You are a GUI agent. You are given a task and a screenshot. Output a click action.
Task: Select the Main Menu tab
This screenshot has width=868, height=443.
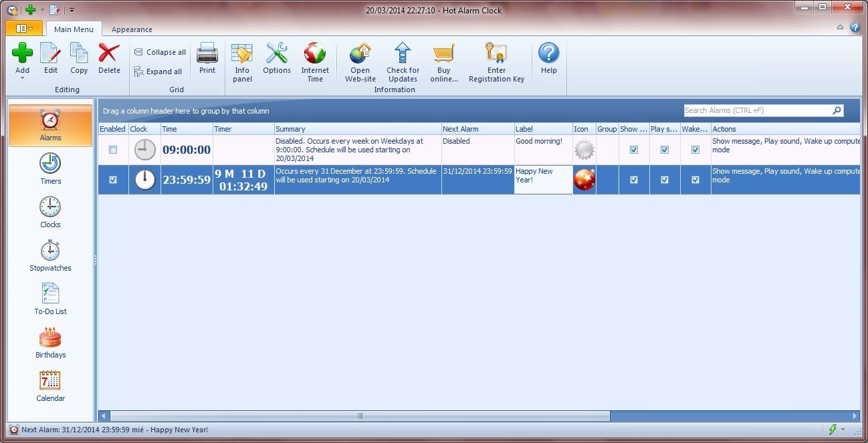point(74,29)
